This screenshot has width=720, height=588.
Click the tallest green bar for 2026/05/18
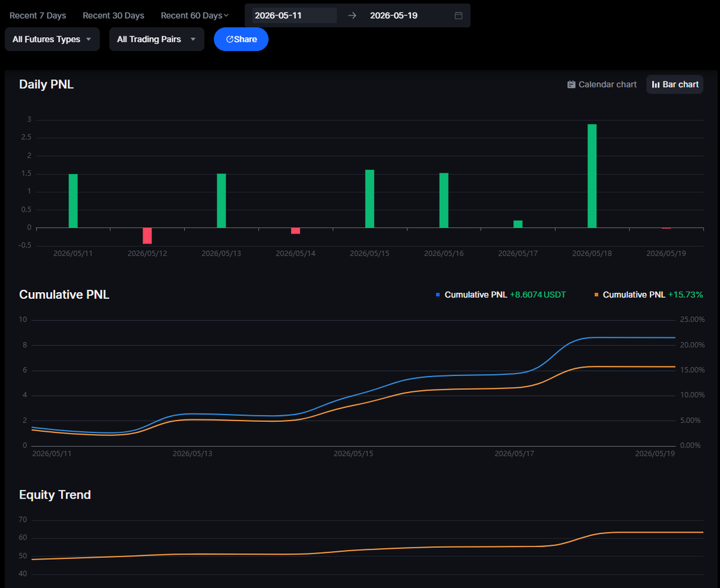[x=592, y=176]
